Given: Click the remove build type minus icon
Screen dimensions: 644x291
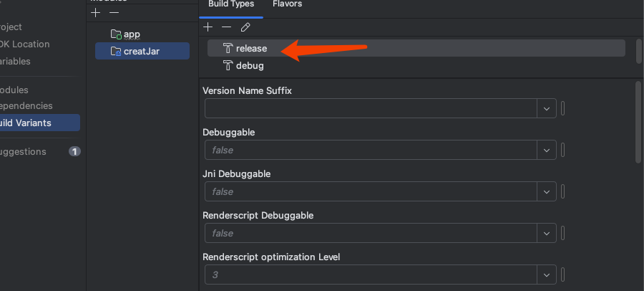Looking at the screenshot, I should pyautogui.click(x=226, y=27).
